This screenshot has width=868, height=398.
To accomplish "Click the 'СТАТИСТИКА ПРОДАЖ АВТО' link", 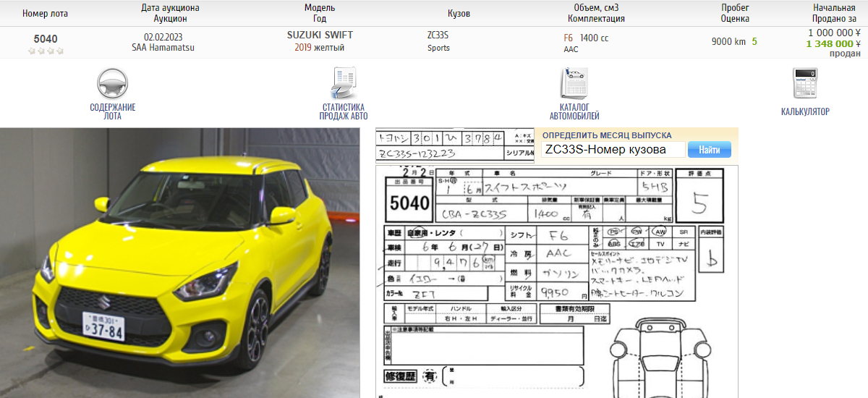I will pyautogui.click(x=344, y=111).
